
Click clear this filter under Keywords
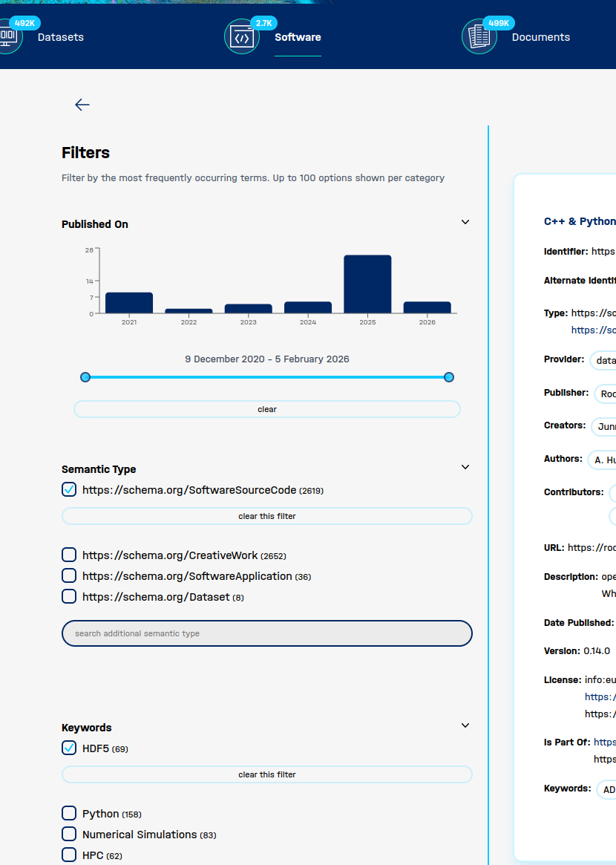coord(266,774)
